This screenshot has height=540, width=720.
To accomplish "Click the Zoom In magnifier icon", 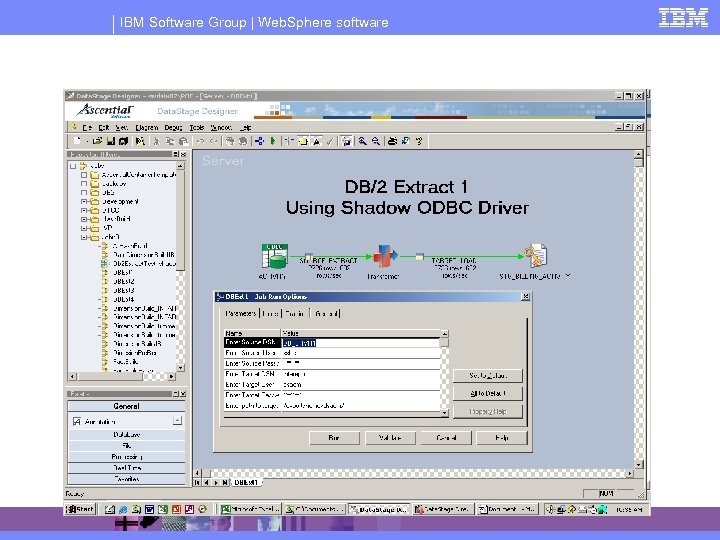I will tap(363, 141).
